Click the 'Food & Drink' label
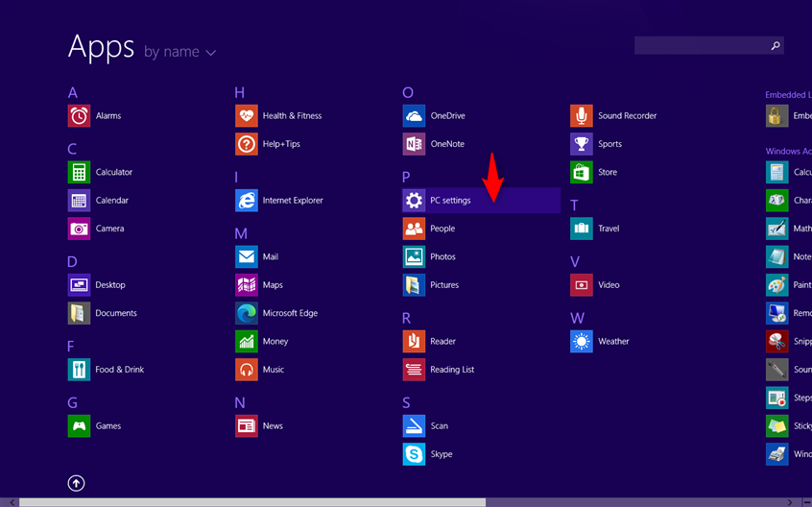 coord(120,370)
